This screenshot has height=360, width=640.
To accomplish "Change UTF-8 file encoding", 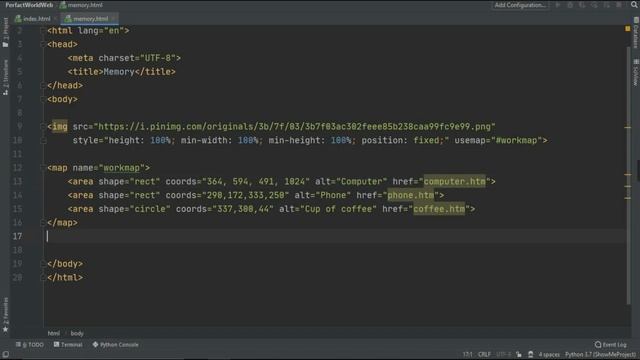I will 504,354.
